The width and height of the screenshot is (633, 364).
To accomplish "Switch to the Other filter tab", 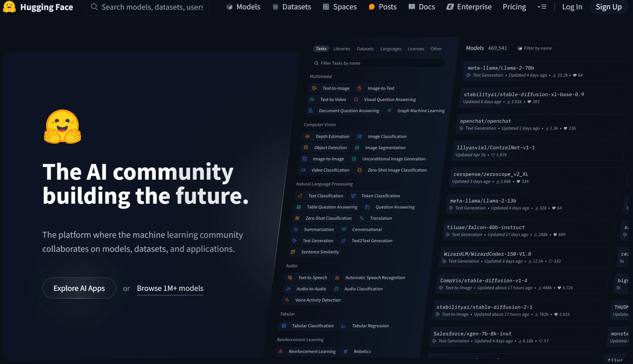I will pyautogui.click(x=436, y=48).
